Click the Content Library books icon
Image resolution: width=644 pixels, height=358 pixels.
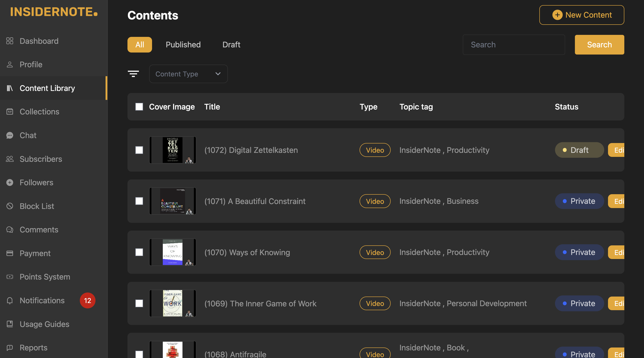[10, 88]
